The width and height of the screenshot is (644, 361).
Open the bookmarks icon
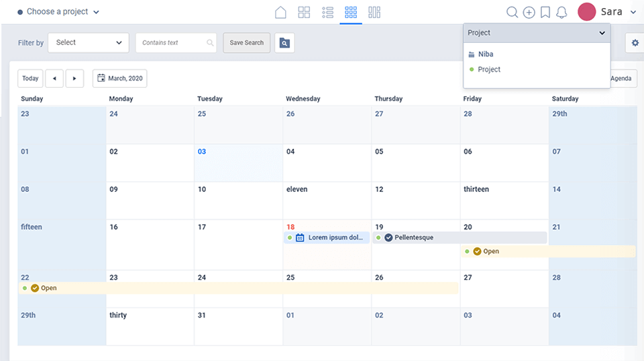coord(545,12)
